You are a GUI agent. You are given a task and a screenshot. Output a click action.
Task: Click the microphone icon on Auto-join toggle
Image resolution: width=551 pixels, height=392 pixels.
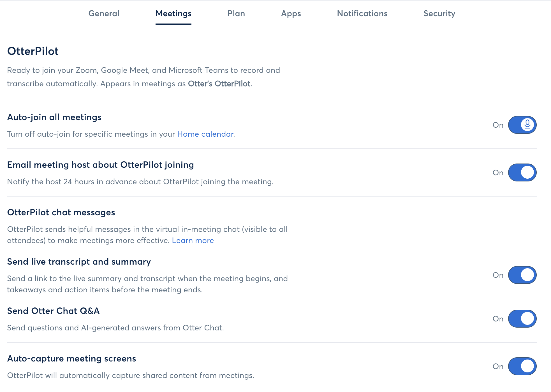pos(527,125)
